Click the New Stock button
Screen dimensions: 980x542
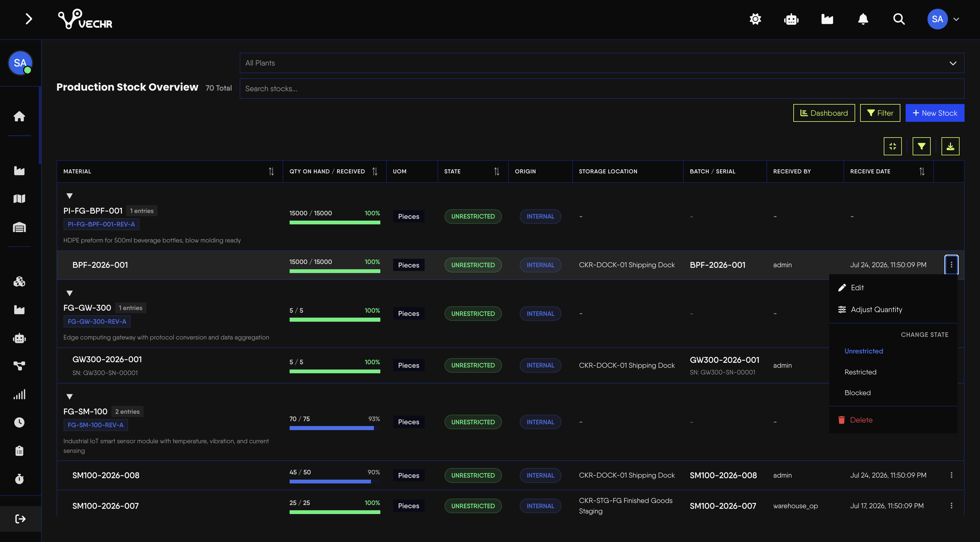(935, 113)
